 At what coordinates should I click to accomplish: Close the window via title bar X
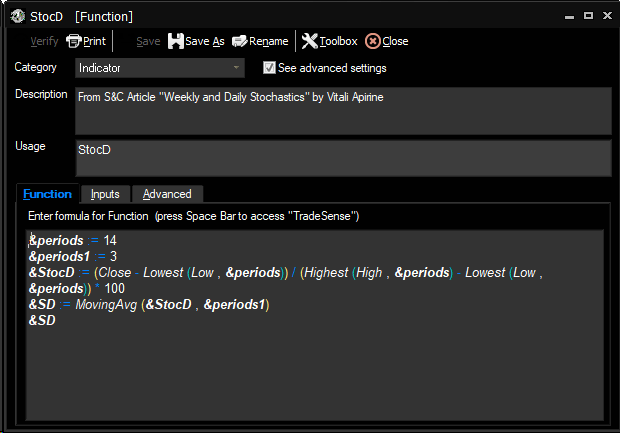point(607,16)
